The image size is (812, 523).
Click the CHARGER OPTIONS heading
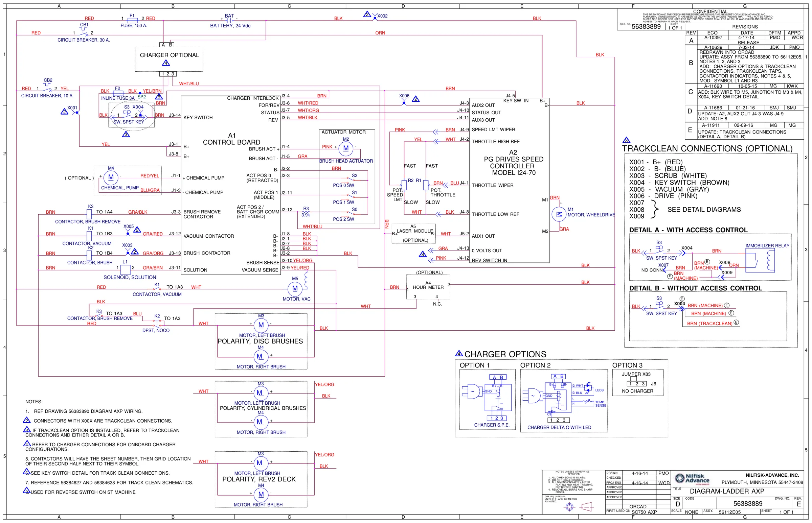[505, 354]
